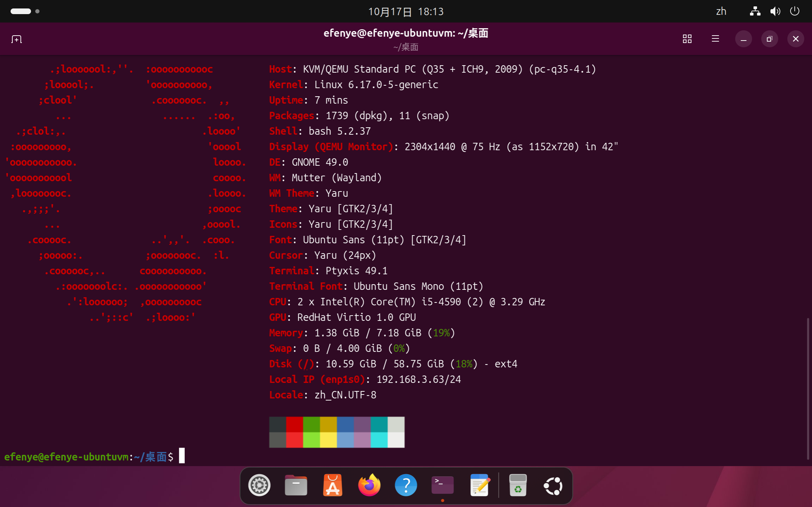The width and height of the screenshot is (812, 507).
Task: Open the Text Editor from dock
Action: [479, 485]
